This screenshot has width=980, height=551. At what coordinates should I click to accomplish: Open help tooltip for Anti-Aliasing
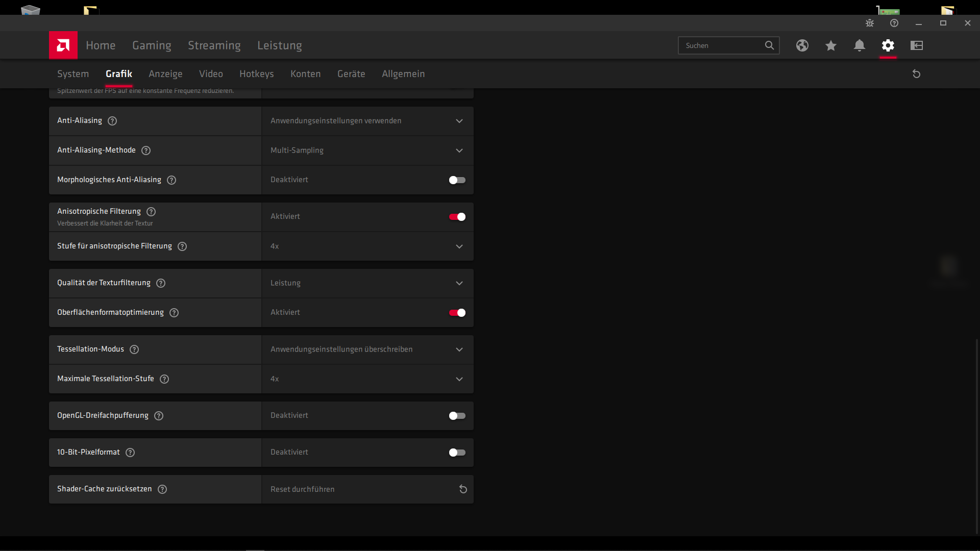point(112,121)
